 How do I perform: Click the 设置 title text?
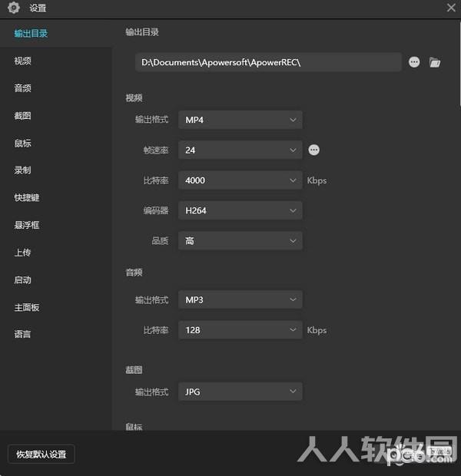click(38, 8)
